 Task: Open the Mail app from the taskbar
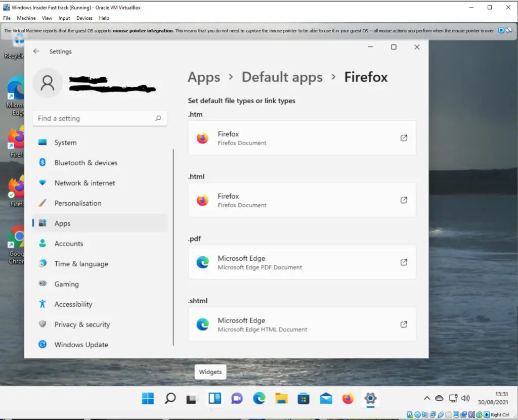[x=326, y=399]
